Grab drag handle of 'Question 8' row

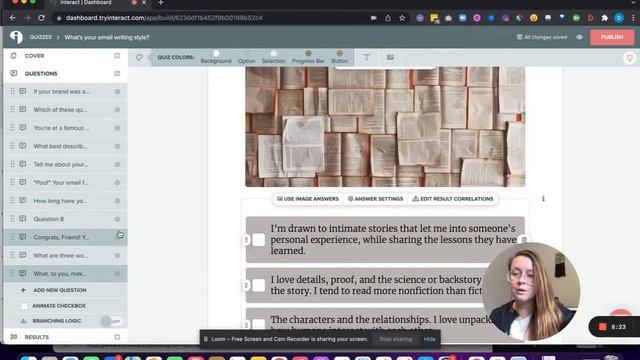12,219
